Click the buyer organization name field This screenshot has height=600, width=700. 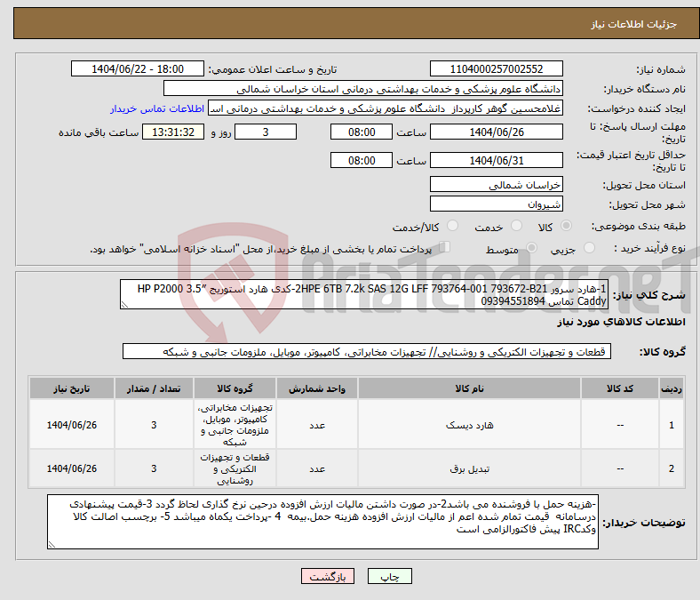coord(363,89)
